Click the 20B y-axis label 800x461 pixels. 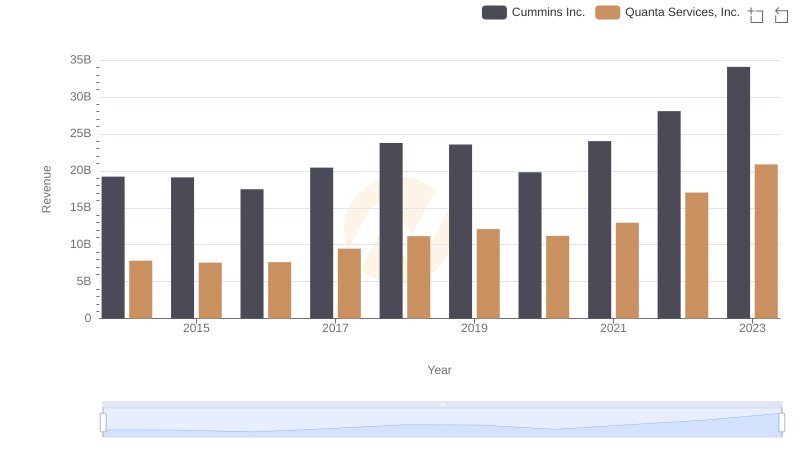pyautogui.click(x=81, y=170)
